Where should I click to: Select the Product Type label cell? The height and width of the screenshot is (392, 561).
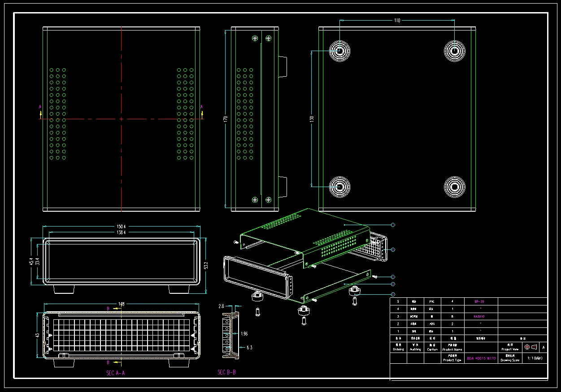pyautogui.click(x=452, y=358)
